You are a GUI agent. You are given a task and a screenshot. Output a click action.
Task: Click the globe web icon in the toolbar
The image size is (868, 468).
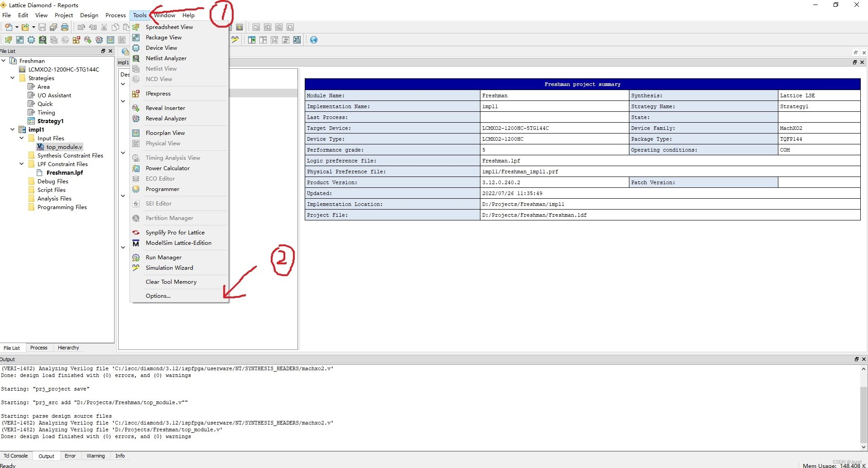point(314,40)
